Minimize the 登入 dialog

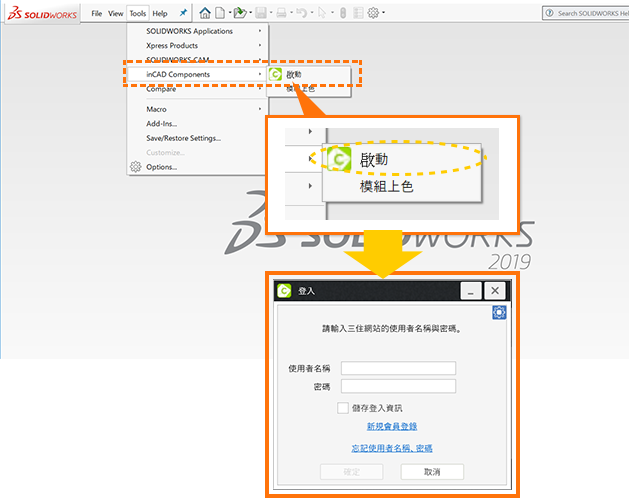471,291
